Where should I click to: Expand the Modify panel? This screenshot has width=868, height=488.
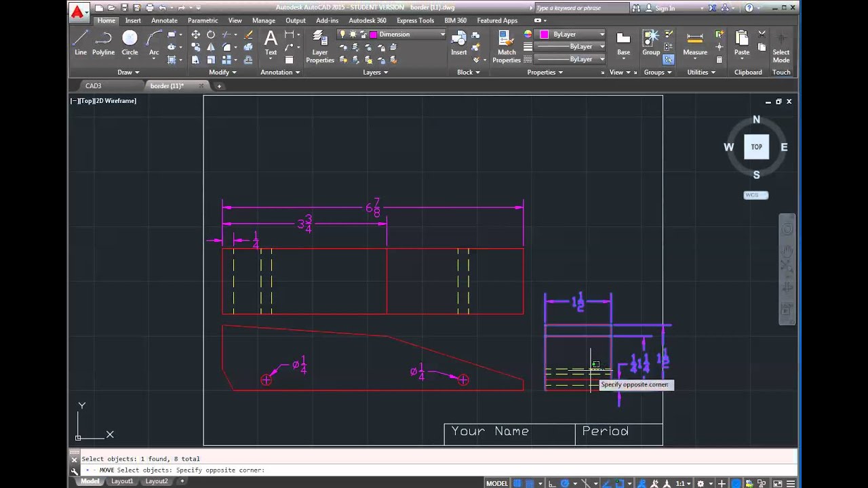click(222, 73)
